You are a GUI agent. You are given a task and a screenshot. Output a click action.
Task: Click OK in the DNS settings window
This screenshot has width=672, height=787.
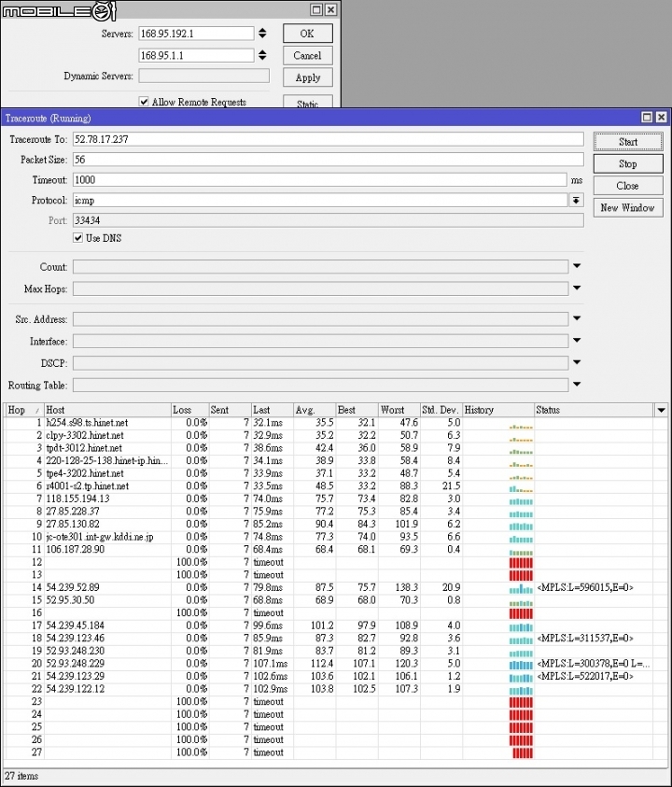(308, 34)
